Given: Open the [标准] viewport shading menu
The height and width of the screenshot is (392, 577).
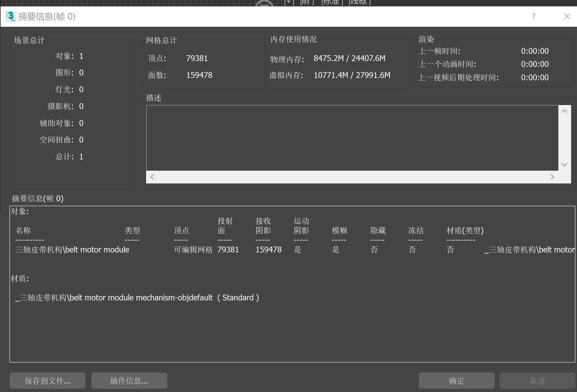Looking at the screenshot, I should pyautogui.click(x=332, y=2).
